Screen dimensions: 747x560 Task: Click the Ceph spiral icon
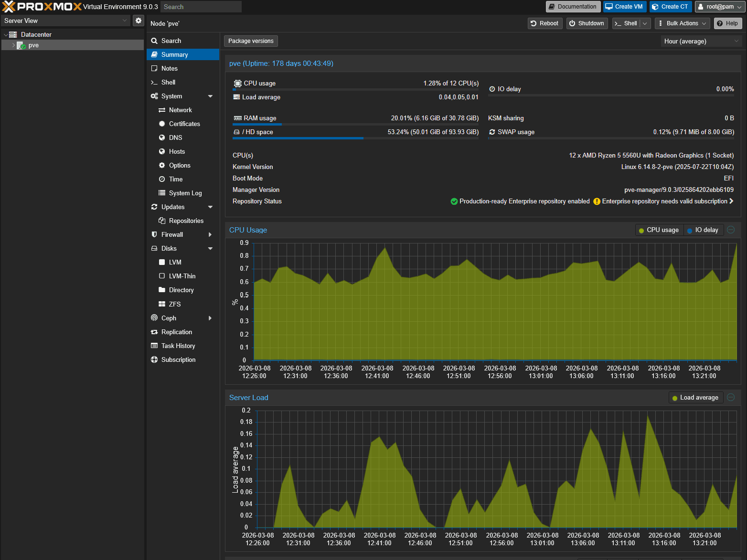pos(154,318)
